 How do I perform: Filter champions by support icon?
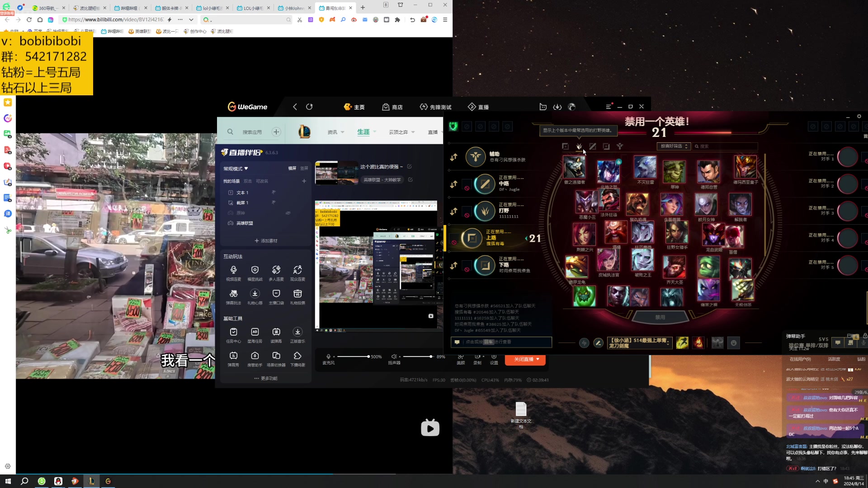[620, 146]
